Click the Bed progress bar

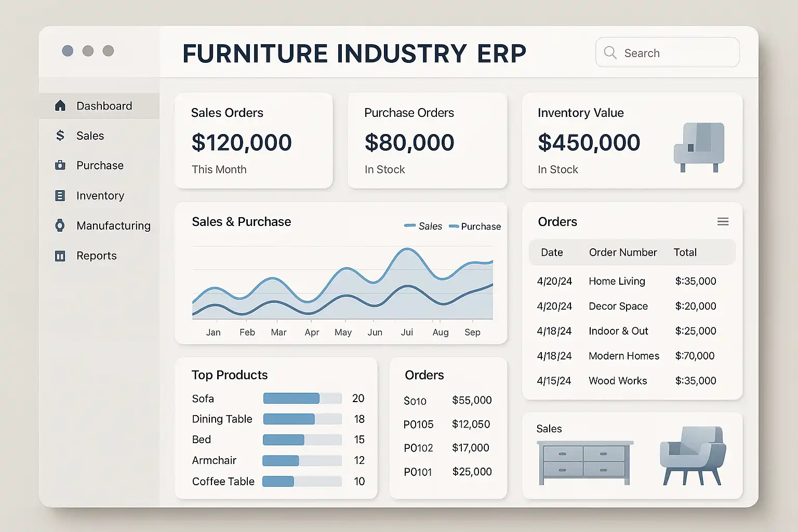click(302, 440)
